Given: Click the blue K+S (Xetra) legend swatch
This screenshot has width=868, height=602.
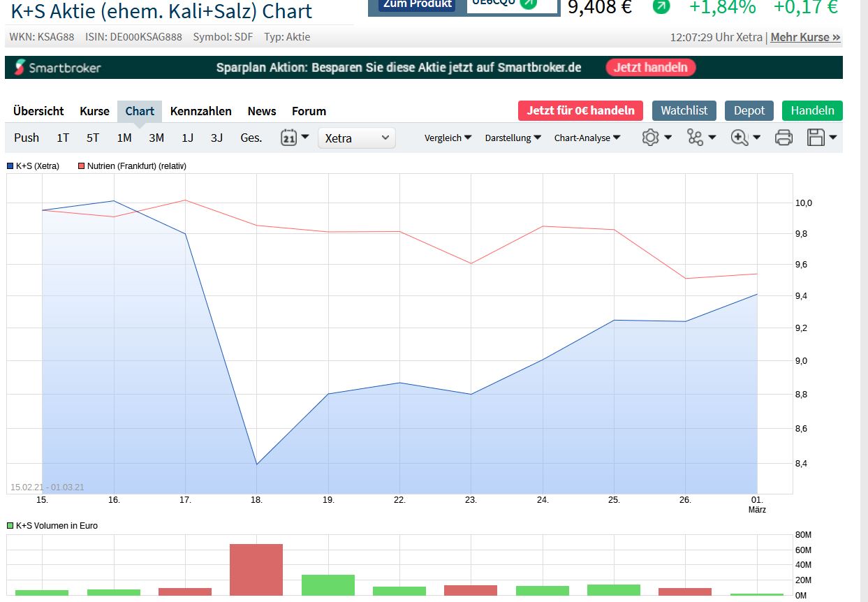Looking at the screenshot, I should pyautogui.click(x=10, y=166).
